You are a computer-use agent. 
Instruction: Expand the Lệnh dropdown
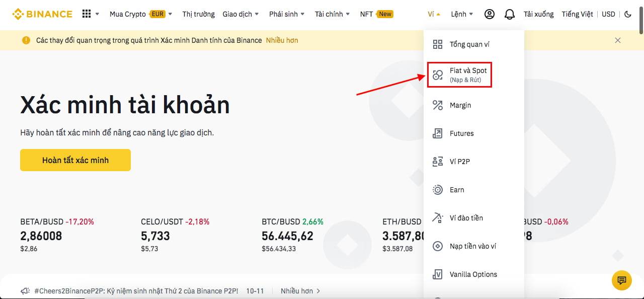[462, 14]
